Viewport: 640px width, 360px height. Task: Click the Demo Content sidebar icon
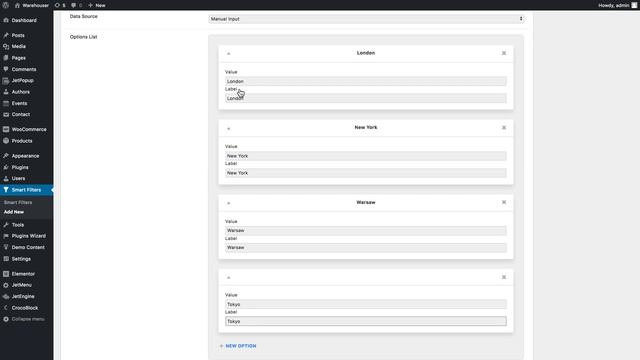(6, 247)
